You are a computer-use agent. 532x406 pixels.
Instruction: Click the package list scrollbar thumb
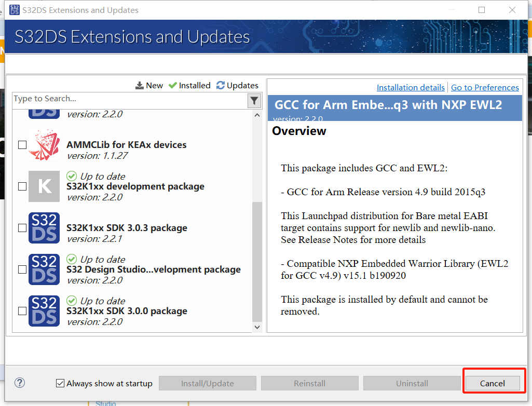click(257, 261)
